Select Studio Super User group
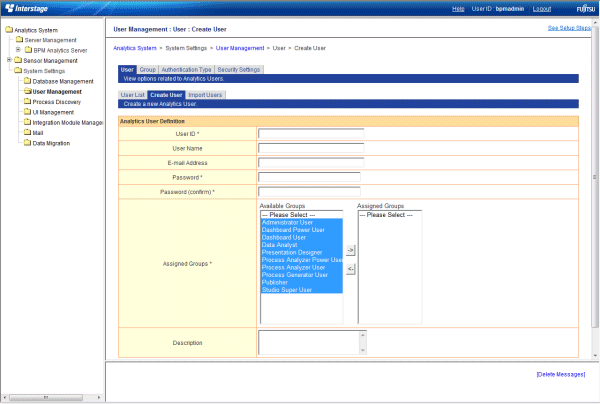Image resolution: width=600 pixels, height=404 pixels. pos(302,290)
